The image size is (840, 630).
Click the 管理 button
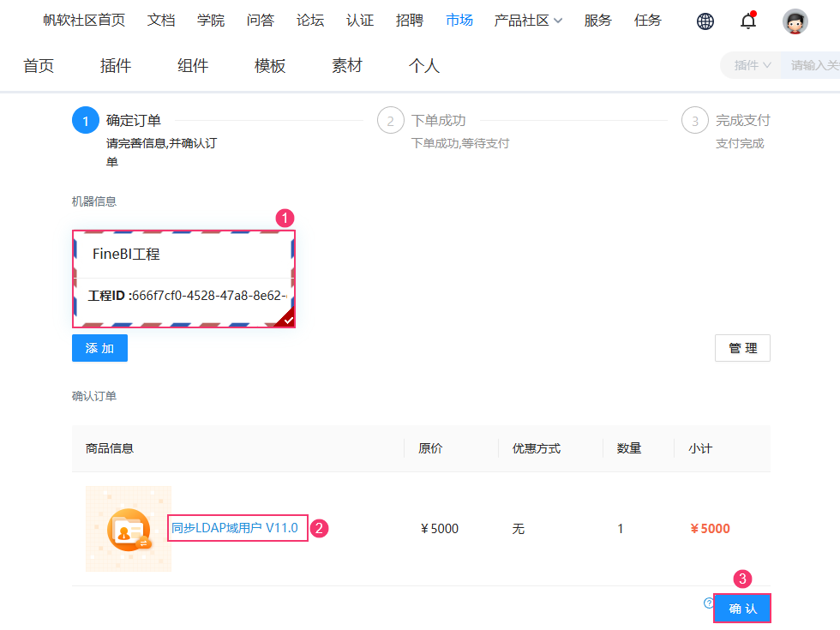pos(742,348)
